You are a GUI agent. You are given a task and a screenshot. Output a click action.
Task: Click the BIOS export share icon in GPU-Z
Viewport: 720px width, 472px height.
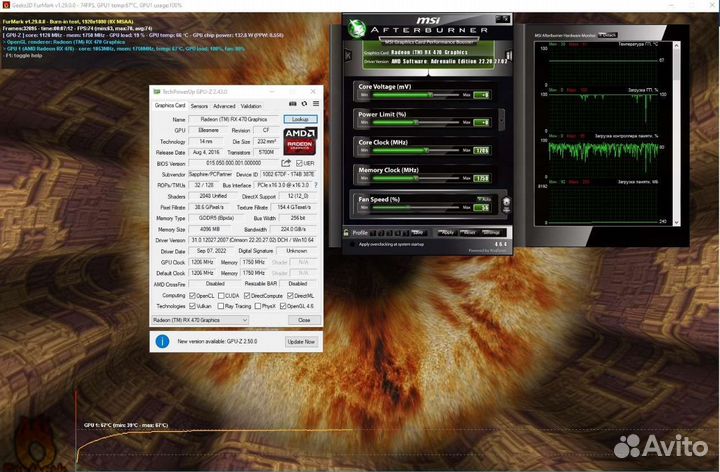[286, 163]
